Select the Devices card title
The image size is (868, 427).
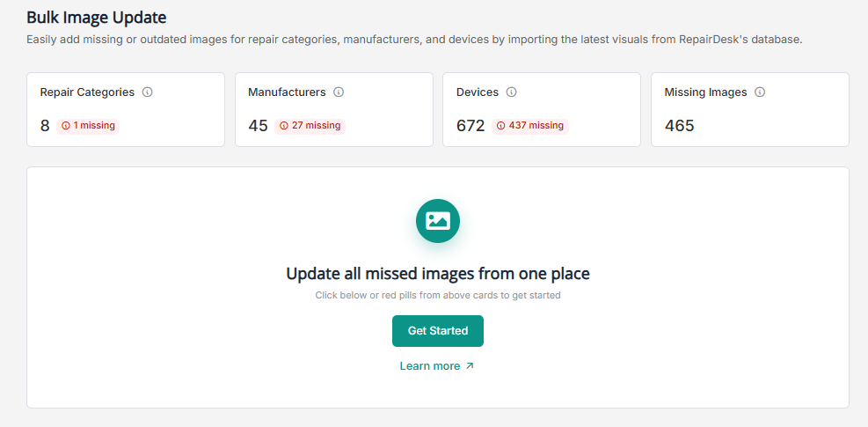478,92
